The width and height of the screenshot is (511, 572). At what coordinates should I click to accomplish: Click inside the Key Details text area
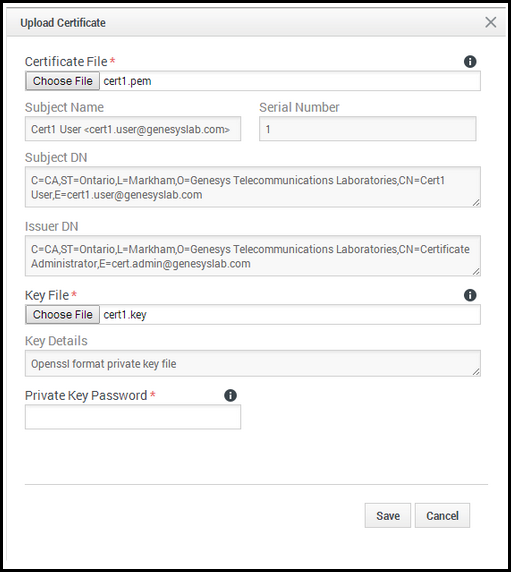[x=253, y=363]
